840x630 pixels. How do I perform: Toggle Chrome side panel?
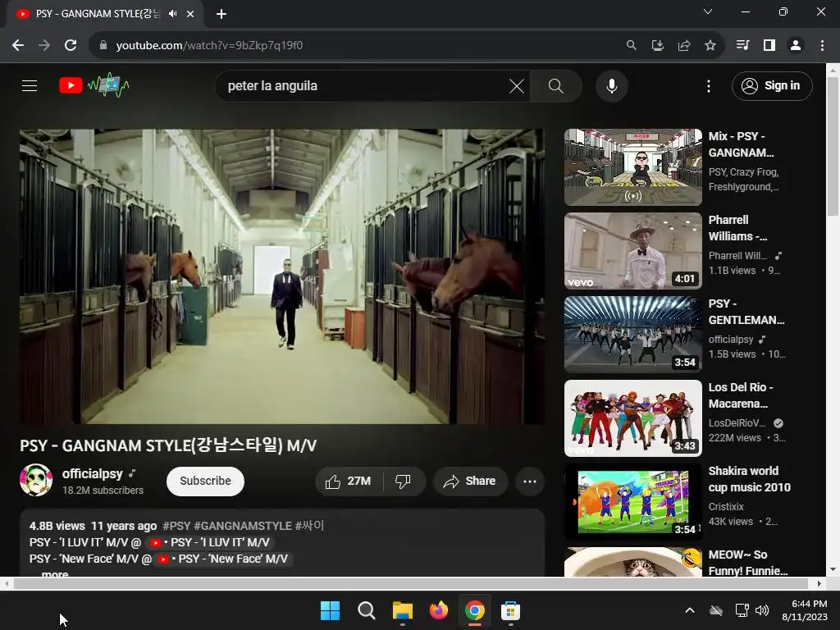769,46
